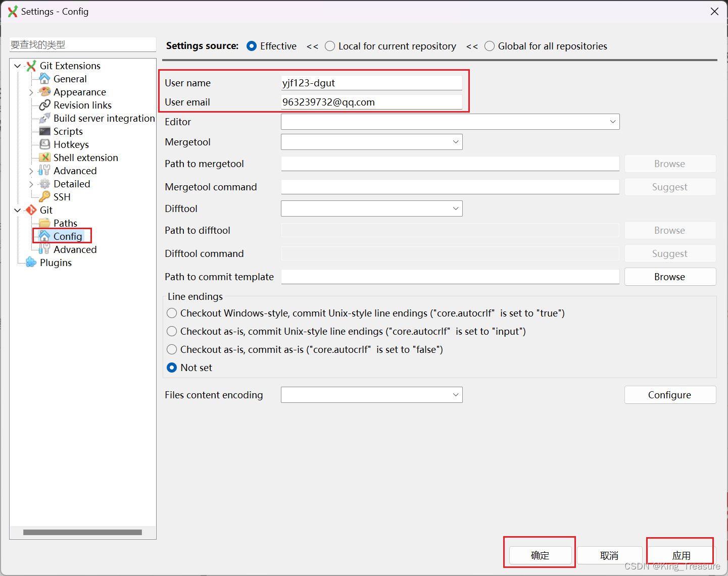This screenshot has width=728, height=576.
Task: Click the Git Extensions root icon
Action: click(31, 66)
